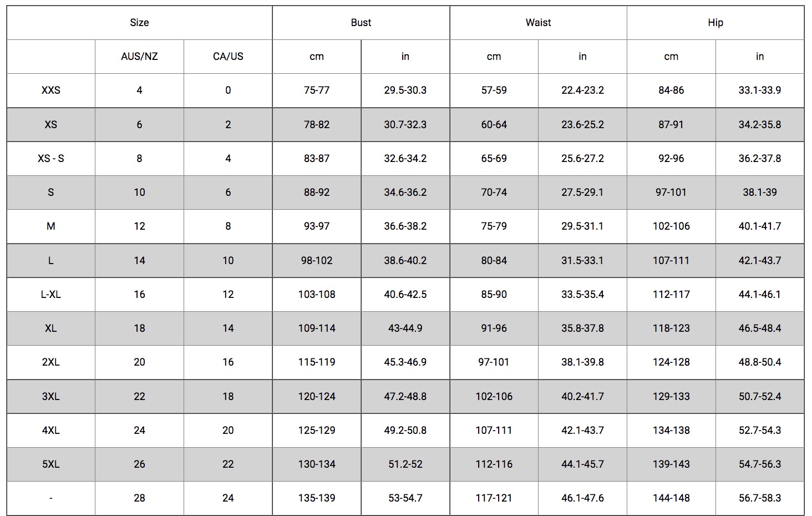Click the XXS size label

point(51,90)
